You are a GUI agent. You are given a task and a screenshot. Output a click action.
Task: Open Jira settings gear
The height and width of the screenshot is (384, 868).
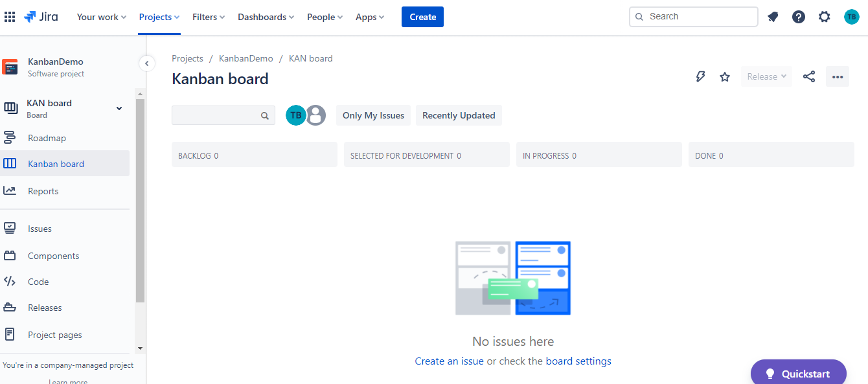tap(824, 16)
